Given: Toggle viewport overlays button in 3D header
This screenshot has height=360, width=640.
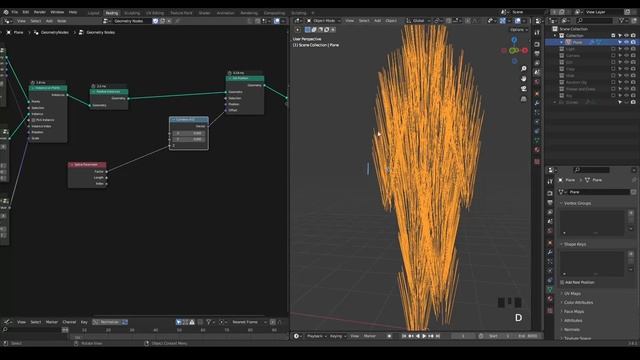Looking at the screenshot, I should click(x=518, y=20).
